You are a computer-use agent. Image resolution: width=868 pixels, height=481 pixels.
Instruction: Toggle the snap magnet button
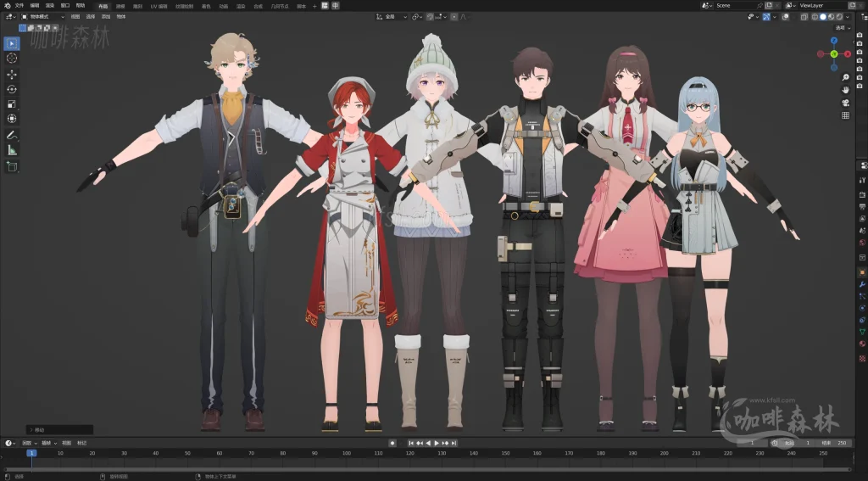pyautogui.click(x=430, y=17)
